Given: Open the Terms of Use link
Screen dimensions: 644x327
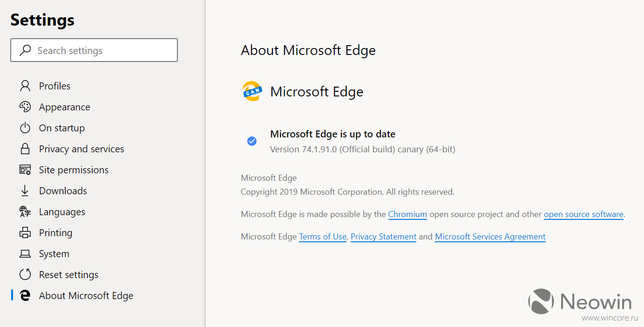Looking at the screenshot, I should (323, 237).
